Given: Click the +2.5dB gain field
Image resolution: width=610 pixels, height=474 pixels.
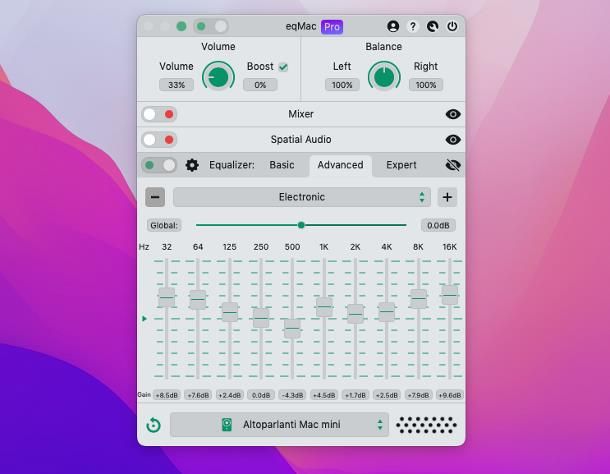Looking at the screenshot, I should click(387, 395).
